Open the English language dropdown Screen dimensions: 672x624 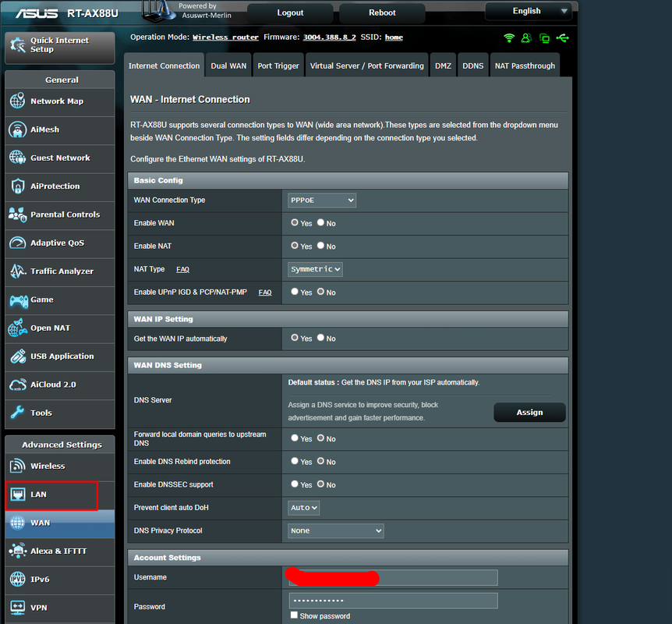click(x=529, y=11)
